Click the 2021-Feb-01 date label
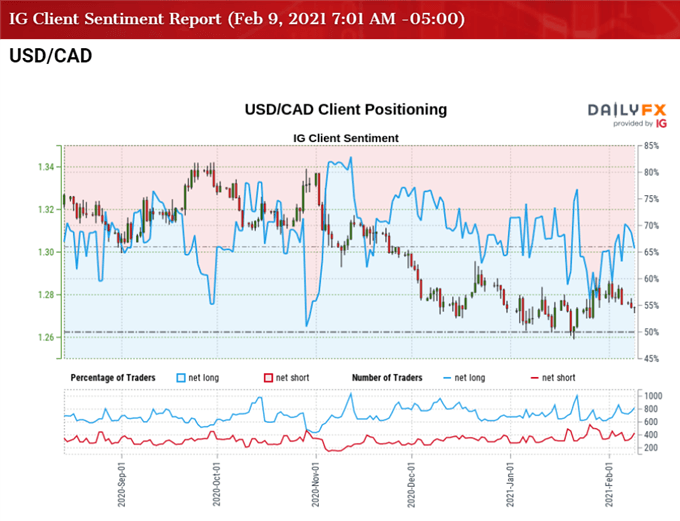This screenshot has height=521, width=680. click(609, 485)
